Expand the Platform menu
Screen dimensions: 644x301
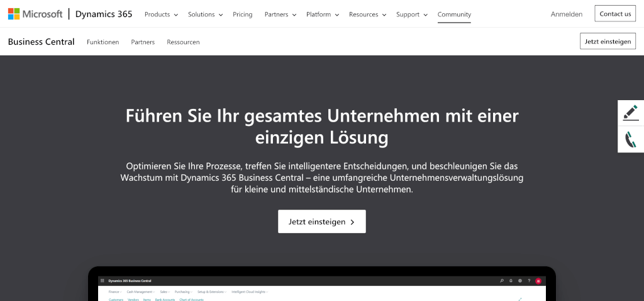[323, 14]
